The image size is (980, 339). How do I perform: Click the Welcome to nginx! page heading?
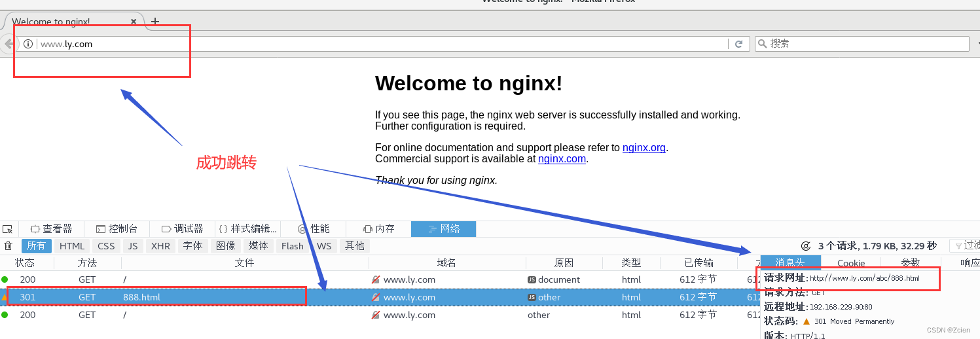click(469, 83)
